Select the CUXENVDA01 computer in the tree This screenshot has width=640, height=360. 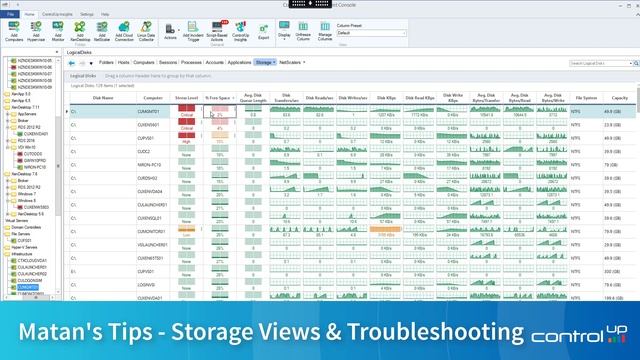[36, 134]
